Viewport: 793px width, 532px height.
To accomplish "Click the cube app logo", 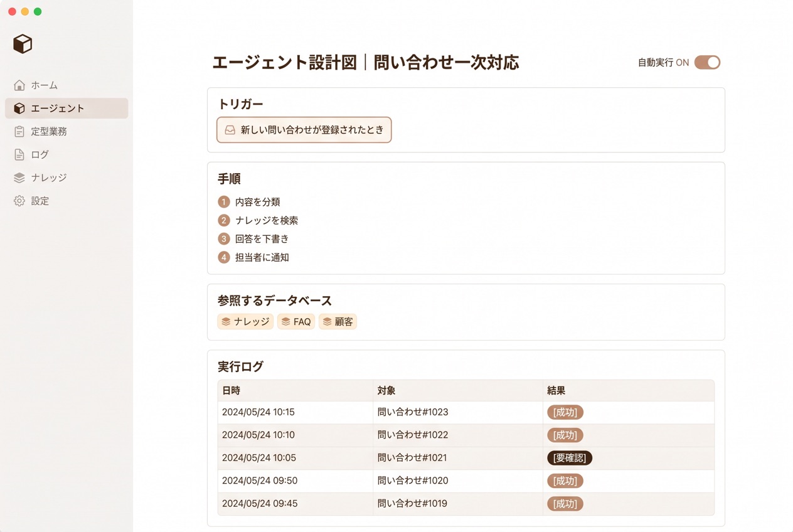I will pyautogui.click(x=23, y=44).
